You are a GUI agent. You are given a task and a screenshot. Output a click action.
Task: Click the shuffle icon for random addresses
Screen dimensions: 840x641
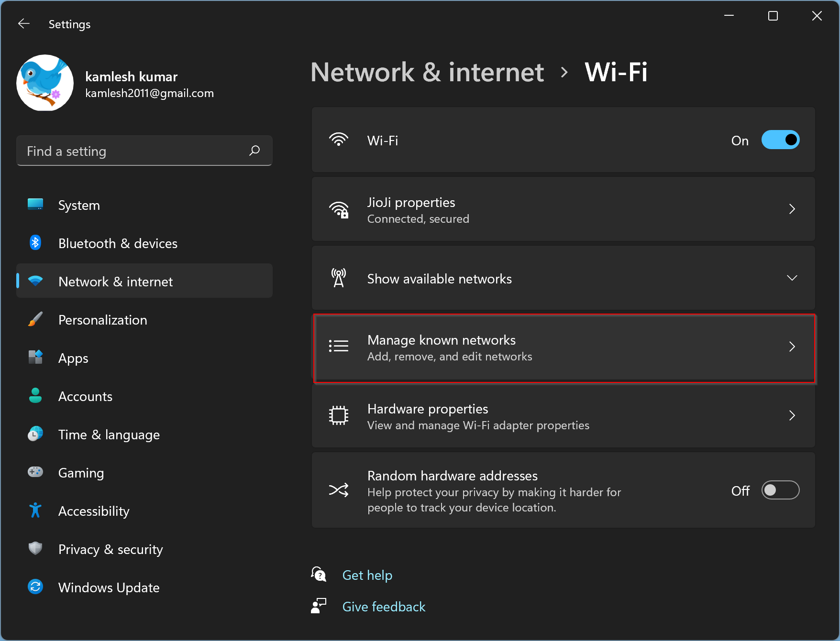tap(339, 490)
